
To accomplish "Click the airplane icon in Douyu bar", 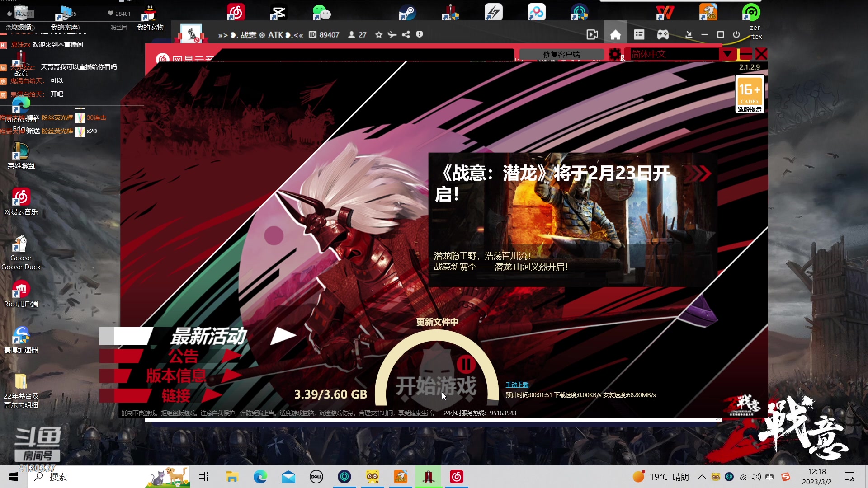I will tap(392, 34).
